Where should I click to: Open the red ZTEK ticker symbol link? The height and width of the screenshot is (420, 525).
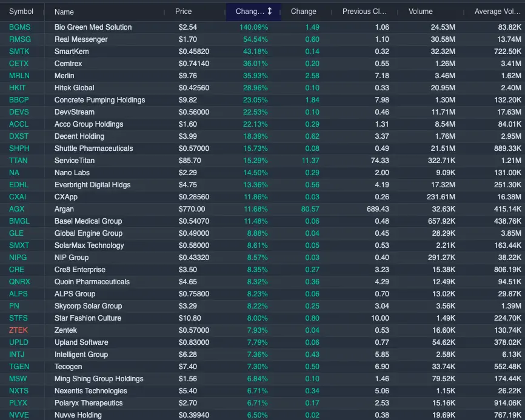click(x=18, y=330)
